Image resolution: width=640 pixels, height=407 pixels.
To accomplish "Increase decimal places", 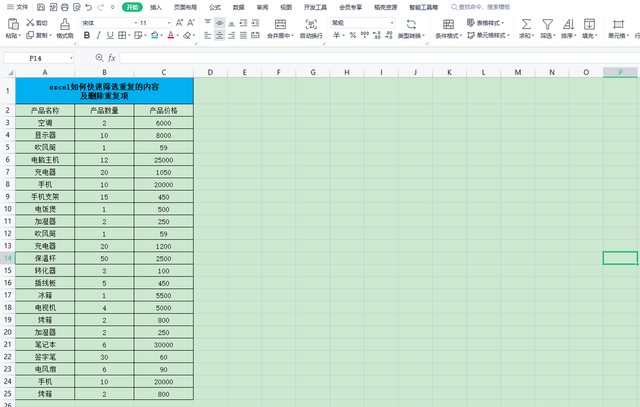I will click(377, 36).
